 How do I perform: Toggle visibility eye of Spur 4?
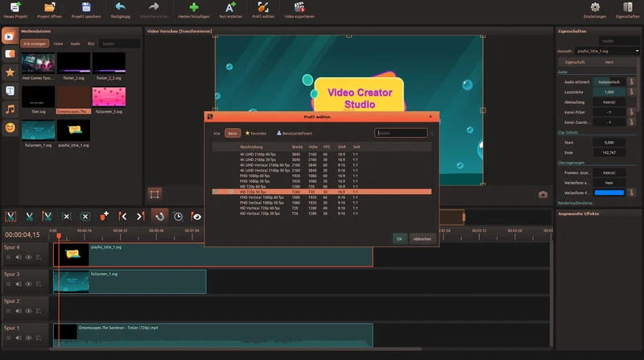pos(29,257)
